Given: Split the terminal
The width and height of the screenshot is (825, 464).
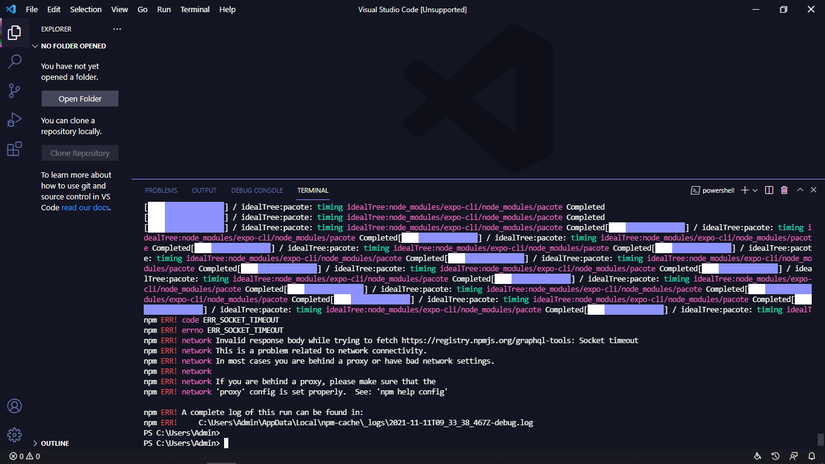Looking at the screenshot, I should click(769, 190).
